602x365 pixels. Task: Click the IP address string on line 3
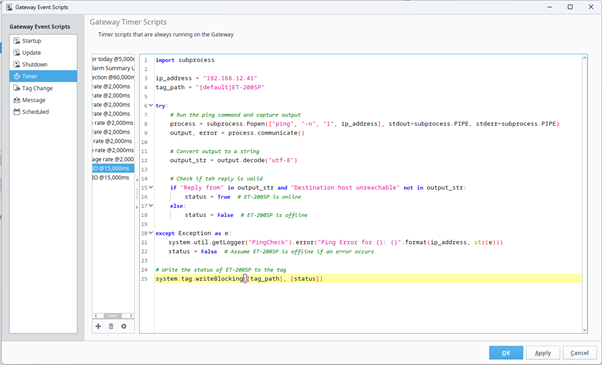[x=230, y=78]
